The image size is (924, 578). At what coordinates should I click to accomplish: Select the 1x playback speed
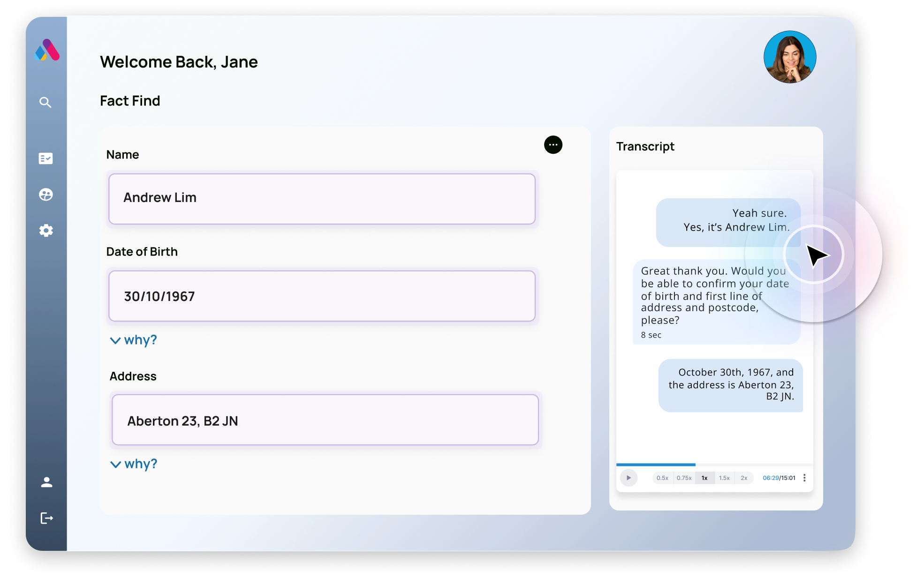click(704, 478)
